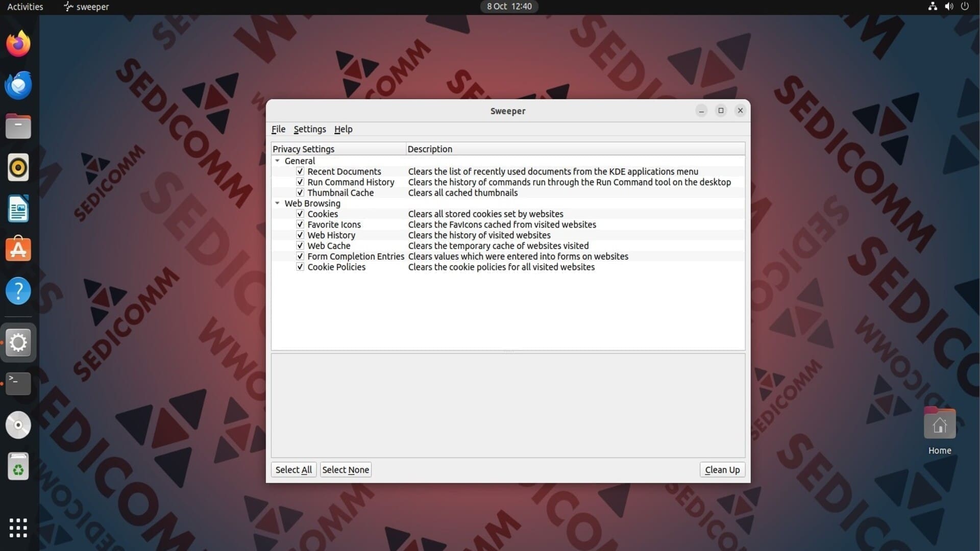Click the volume icon in top bar
This screenshot has height=551, width=980.
click(x=949, y=6)
